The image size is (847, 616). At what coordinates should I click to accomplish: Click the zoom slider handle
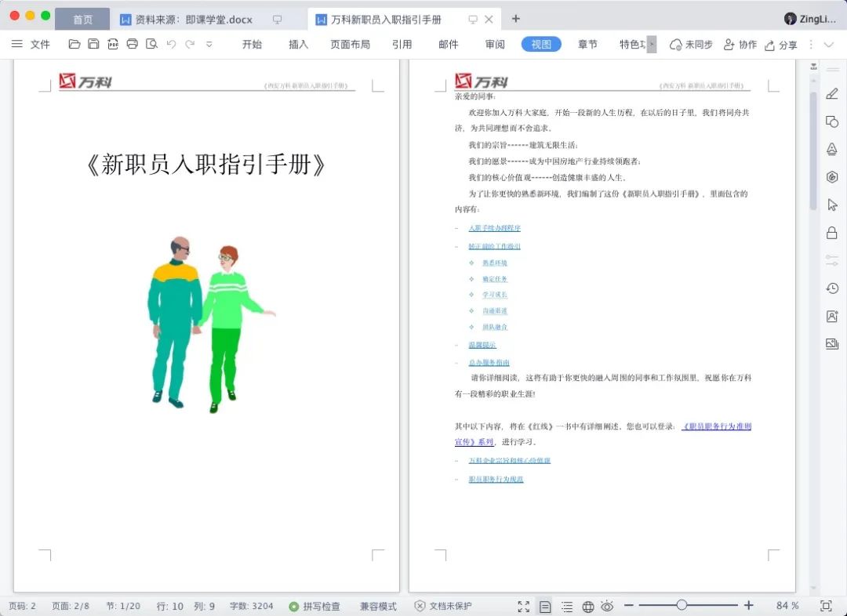[682, 605]
